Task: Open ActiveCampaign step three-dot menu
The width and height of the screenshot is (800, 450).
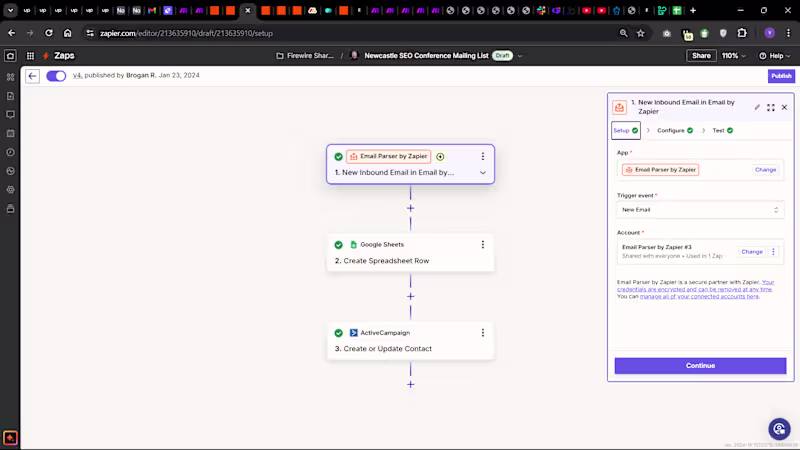Action: pos(483,333)
